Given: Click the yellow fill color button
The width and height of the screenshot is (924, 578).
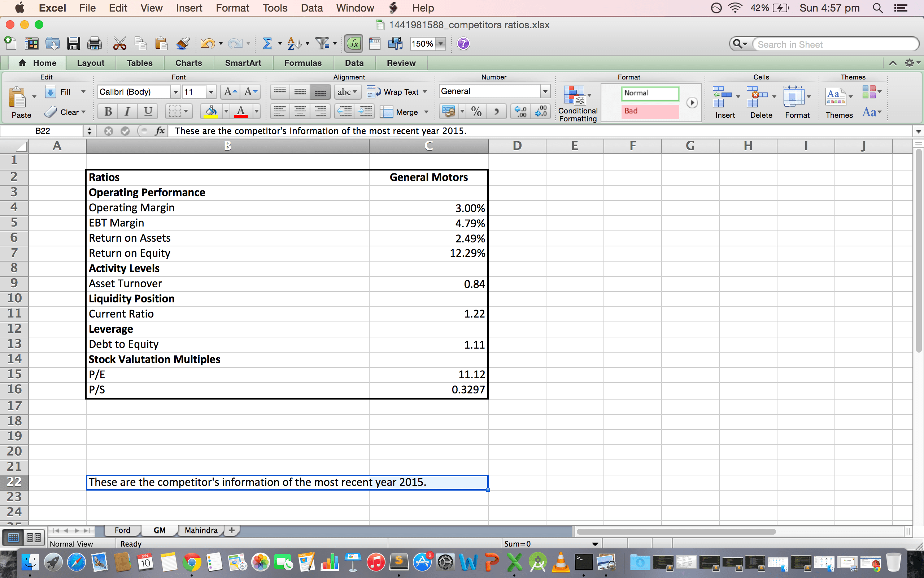Looking at the screenshot, I should click(211, 112).
